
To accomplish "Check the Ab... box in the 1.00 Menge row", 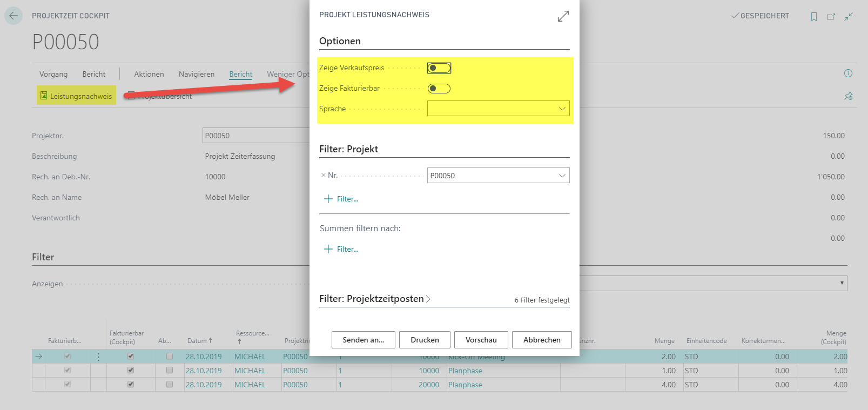I will click(170, 371).
